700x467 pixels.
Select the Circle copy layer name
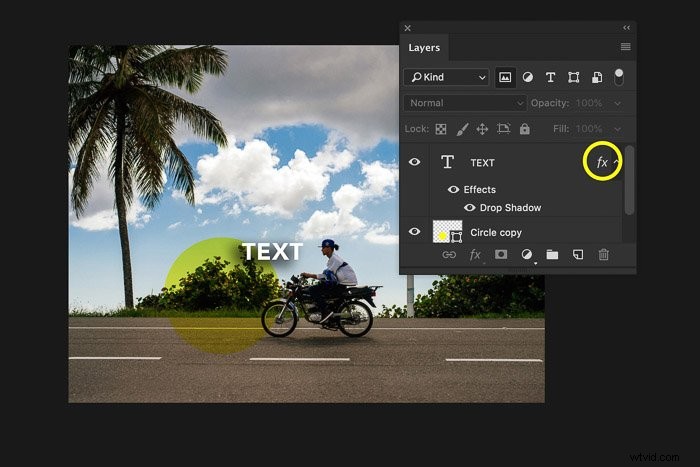pos(496,233)
